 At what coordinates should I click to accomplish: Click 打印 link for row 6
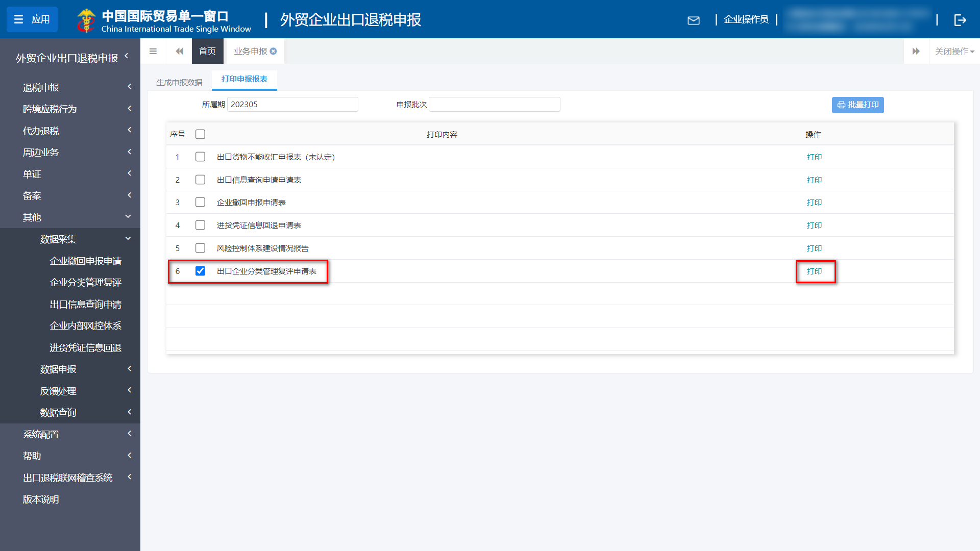(814, 271)
